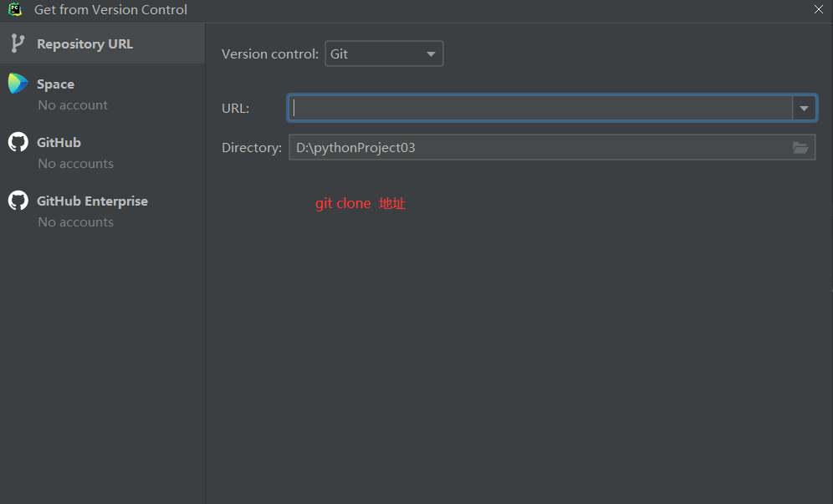Click the GitHub octocat icon
Viewport: 833px width, 504px height.
click(x=18, y=142)
